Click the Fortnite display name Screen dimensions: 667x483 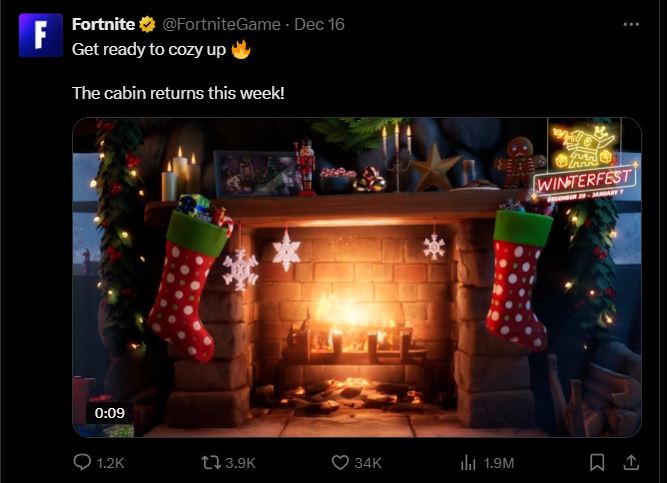[104, 24]
